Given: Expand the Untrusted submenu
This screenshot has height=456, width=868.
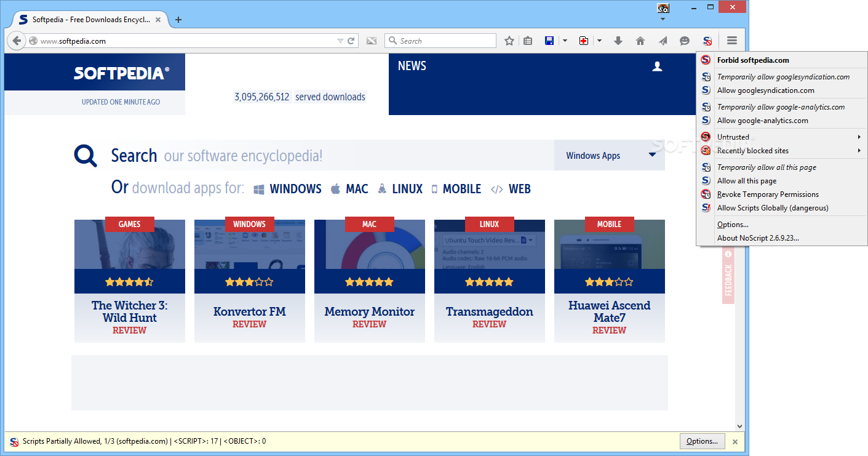Looking at the screenshot, I should tap(782, 137).
